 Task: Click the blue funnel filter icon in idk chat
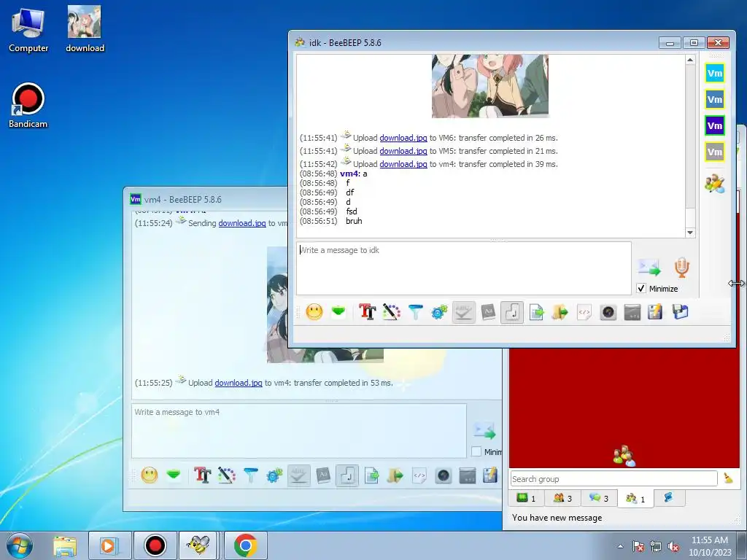(x=415, y=312)
